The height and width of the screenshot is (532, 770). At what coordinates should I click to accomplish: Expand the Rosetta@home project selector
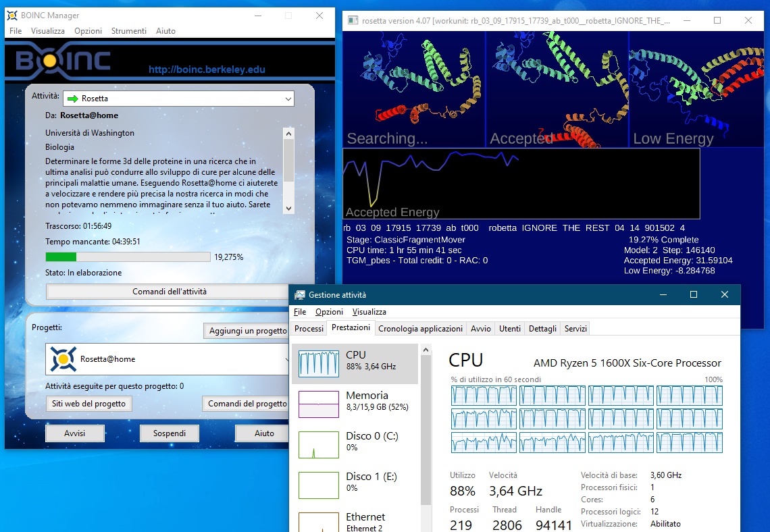click(167, 359)
